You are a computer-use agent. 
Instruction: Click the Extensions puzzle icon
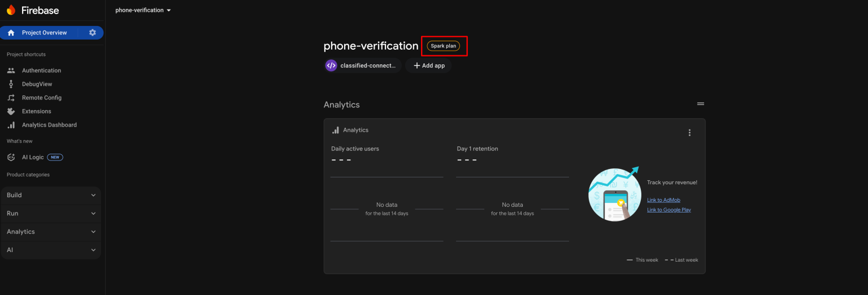click(11, 111)
